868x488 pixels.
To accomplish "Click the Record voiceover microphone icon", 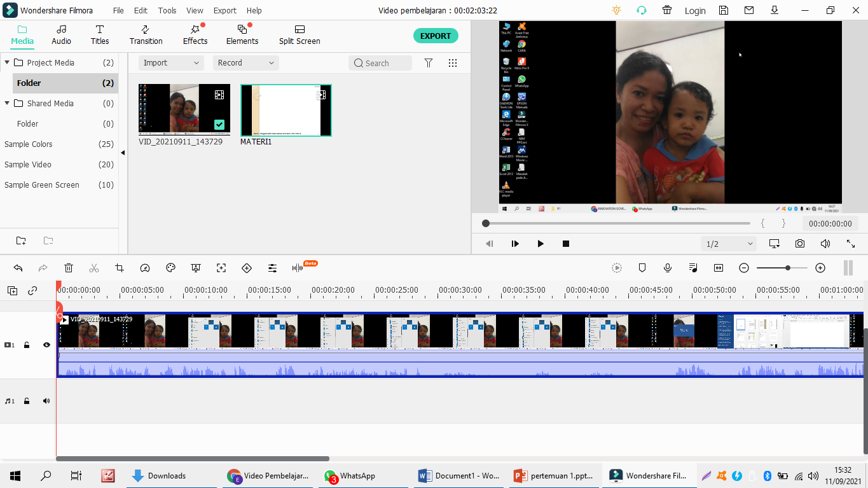I will click(x=668, y=268).
